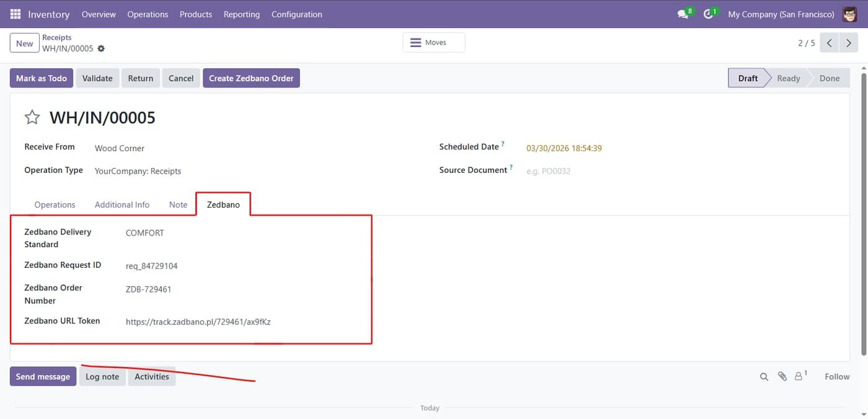Open the Reporting menu
The height and width of the screenshot is (419, 868).
tap(242, 14)
